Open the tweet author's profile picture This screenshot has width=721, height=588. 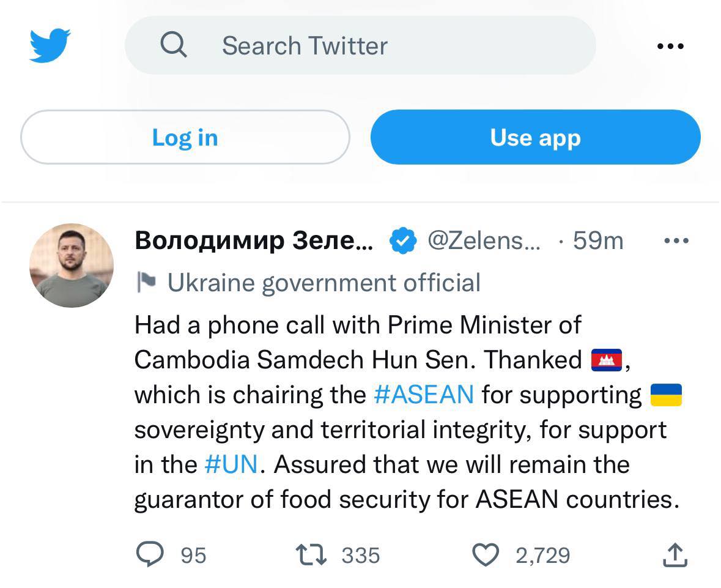(x=72, y=265)
